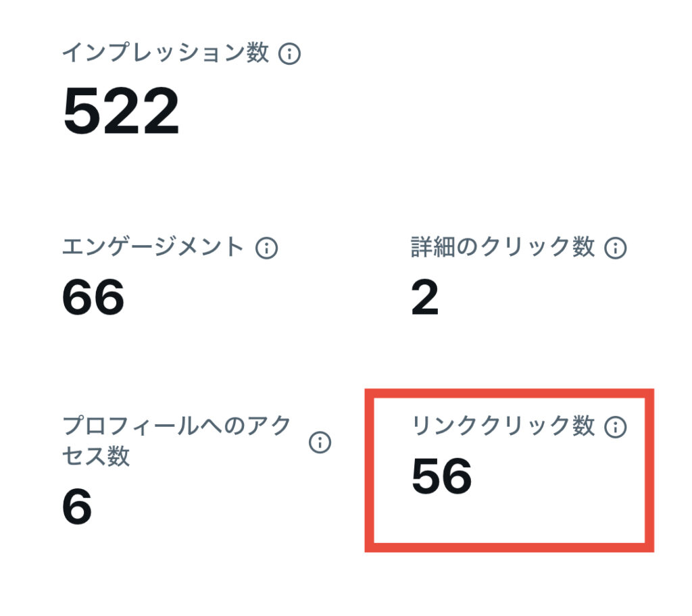Image resolution: width=692 pixels, height=616 pixels.
Task: Click the info icon next to 詳細のクリック数
Action: coord(615,248)
